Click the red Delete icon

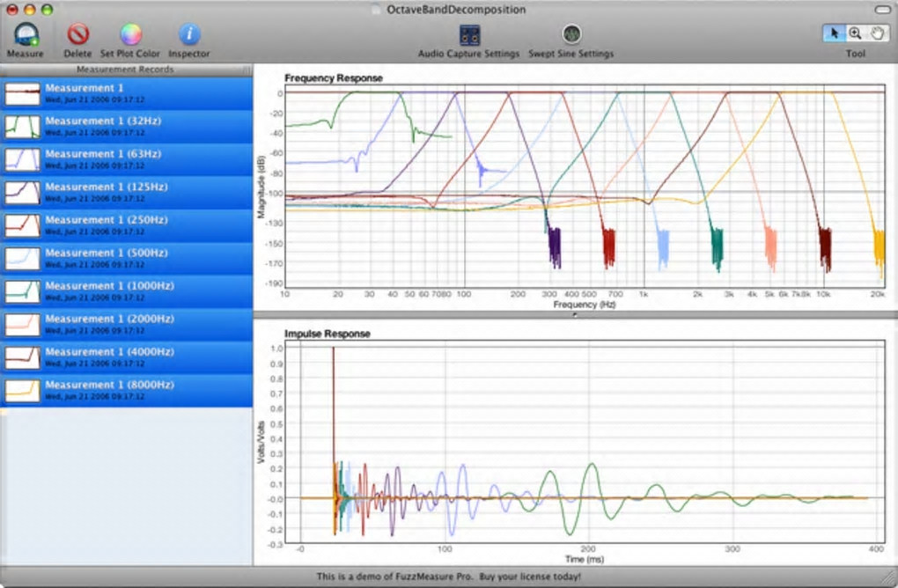pyautogui.click(x=78, y=35)
